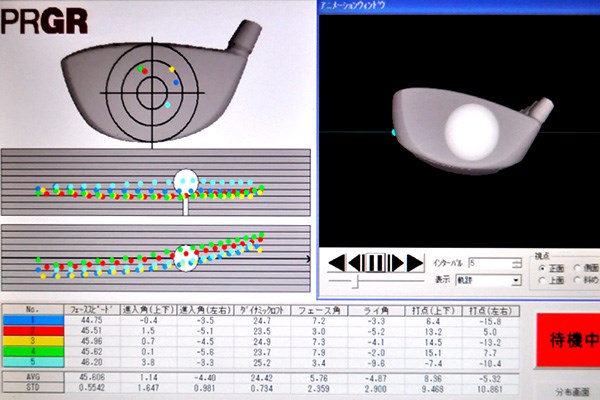Play the swing animation in reverse
Image resolution: width=600 pixels, height=400 pixels.
pyautogui.click(x=337, y=263)
